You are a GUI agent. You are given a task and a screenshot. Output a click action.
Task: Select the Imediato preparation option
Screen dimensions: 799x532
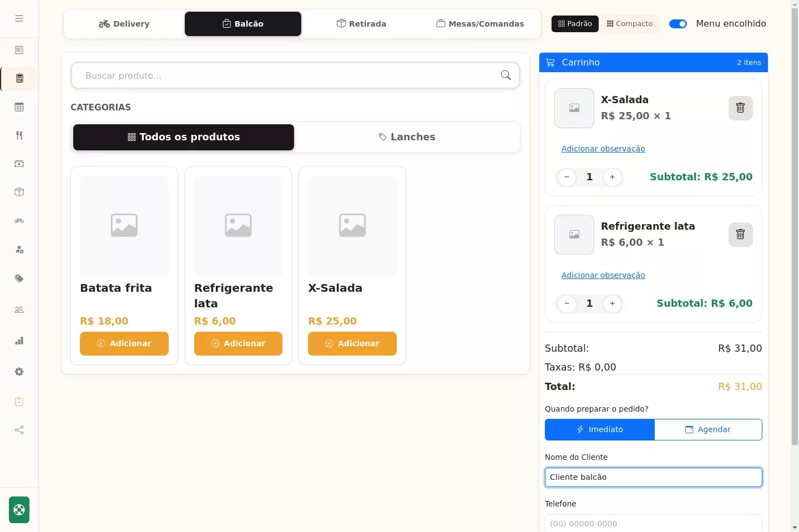(600, 429)
